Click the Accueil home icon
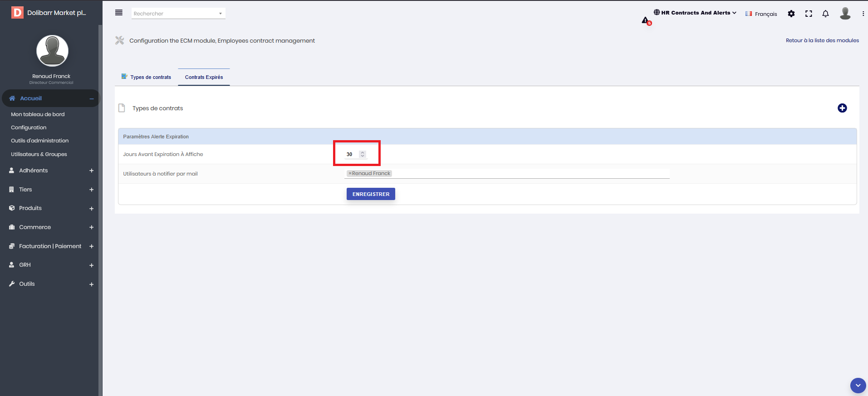This screenshot has width=868, height=396. click(12, 98)
